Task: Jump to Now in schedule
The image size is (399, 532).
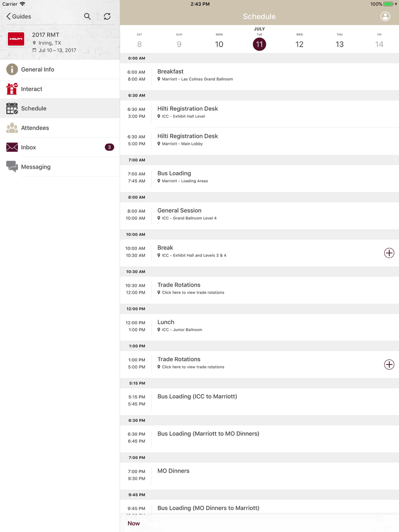Action: tap(134, 523)
